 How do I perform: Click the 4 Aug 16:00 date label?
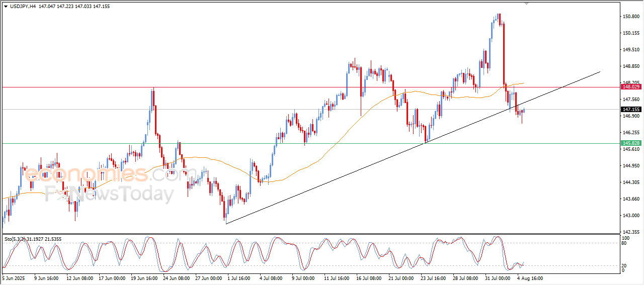coord(531,278)
